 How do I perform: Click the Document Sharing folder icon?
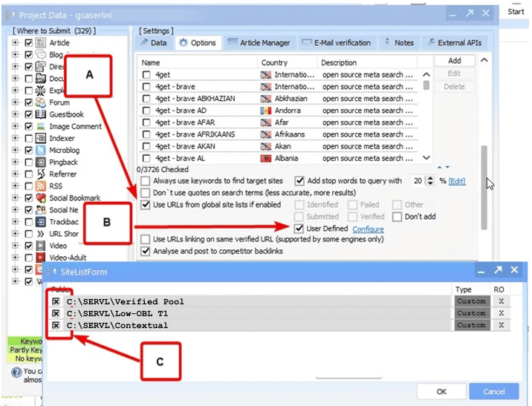(x=41, y=79)
